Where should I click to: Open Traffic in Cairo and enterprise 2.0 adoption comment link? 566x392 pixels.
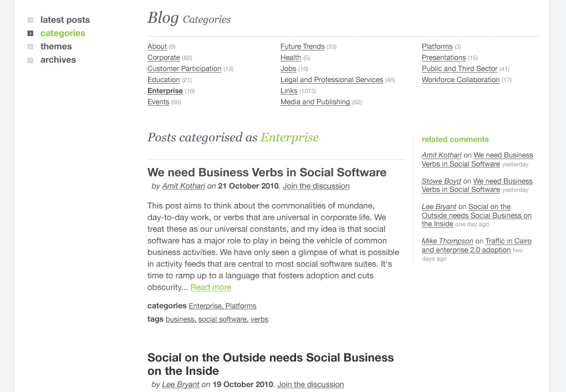(477, 246)
